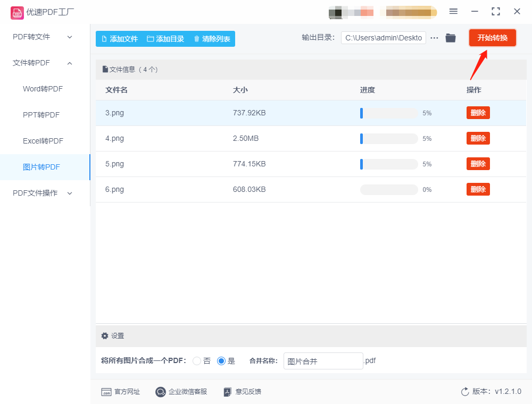Select the 6.png file name
The image size is (532, 404).
point(114,189)
